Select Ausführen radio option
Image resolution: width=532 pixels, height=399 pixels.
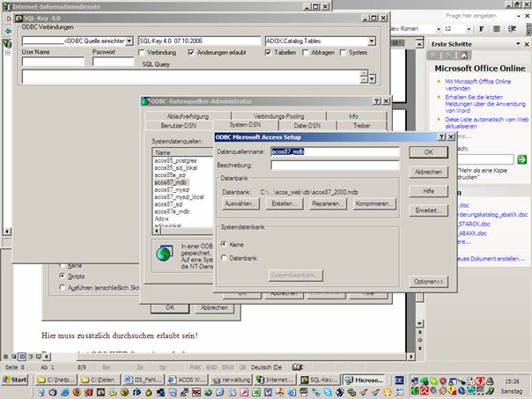(x=62, y=287)
